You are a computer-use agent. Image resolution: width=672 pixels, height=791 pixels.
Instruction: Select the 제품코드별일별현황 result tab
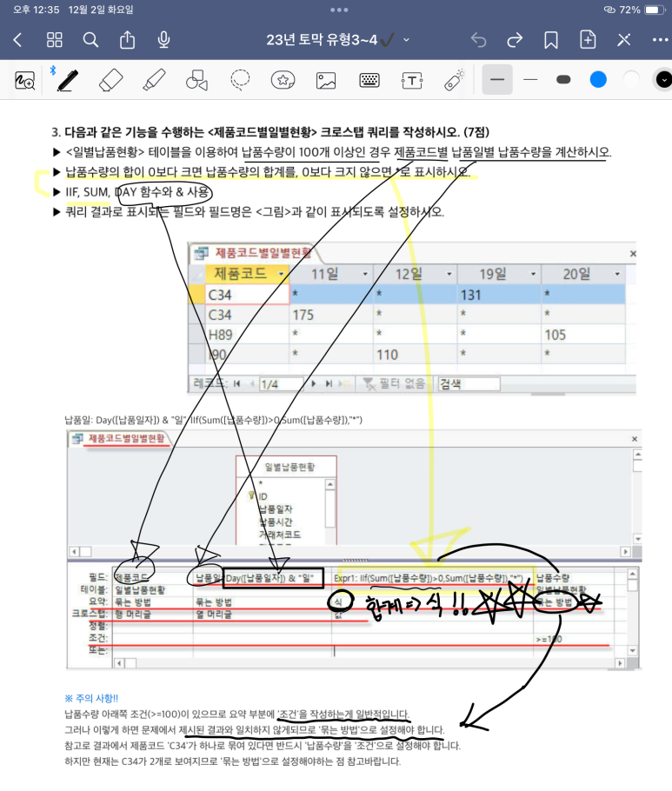click(256, 253)
